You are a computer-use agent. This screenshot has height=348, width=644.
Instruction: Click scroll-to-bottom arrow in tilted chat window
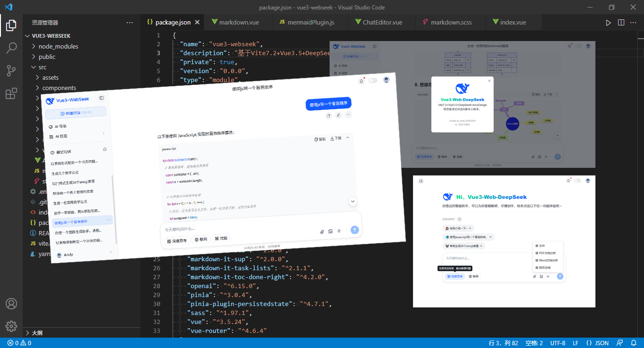click(353, 201)
